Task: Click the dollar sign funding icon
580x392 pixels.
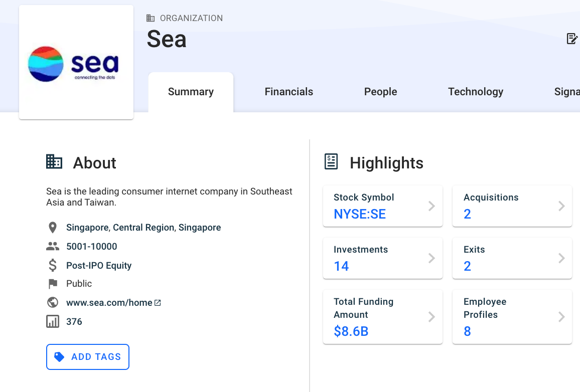Action: (53, 265)
